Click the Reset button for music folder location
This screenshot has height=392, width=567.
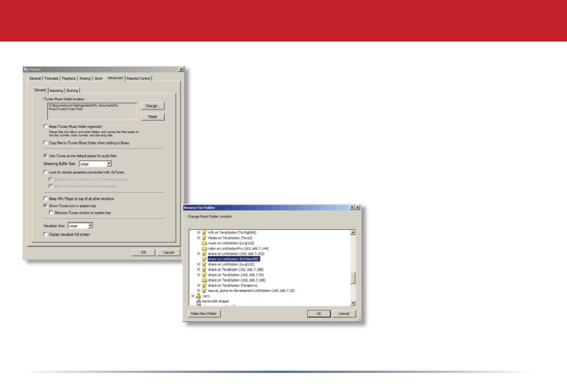(x=153, y=116)
